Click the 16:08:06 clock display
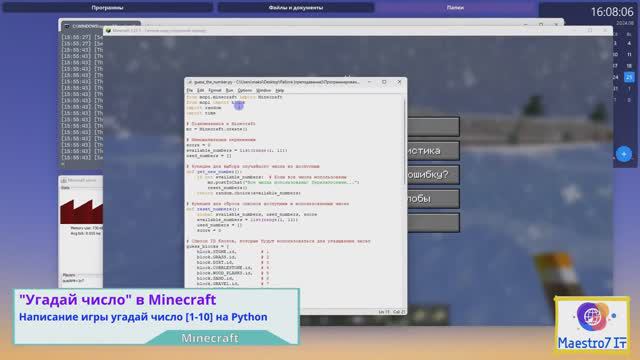 click(x=612, y=11)
